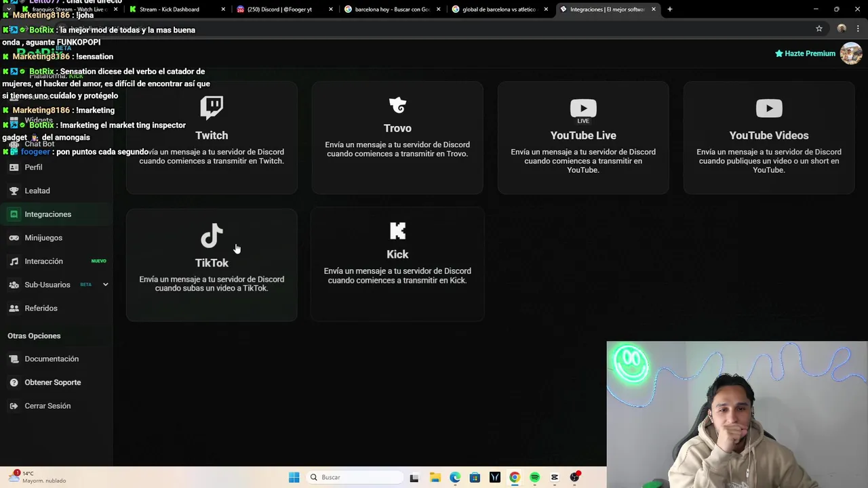Open Task View from the taskbar
The height and width of the screenshot is (488, 868).
414,477
